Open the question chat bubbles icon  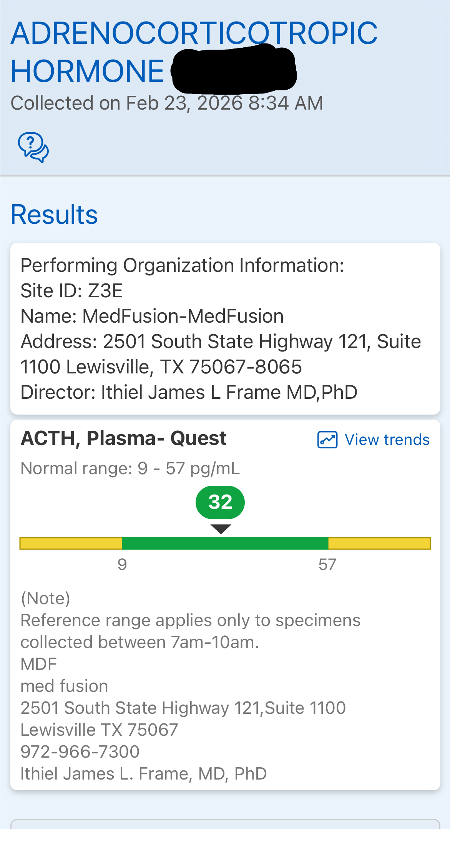point(33,147)
